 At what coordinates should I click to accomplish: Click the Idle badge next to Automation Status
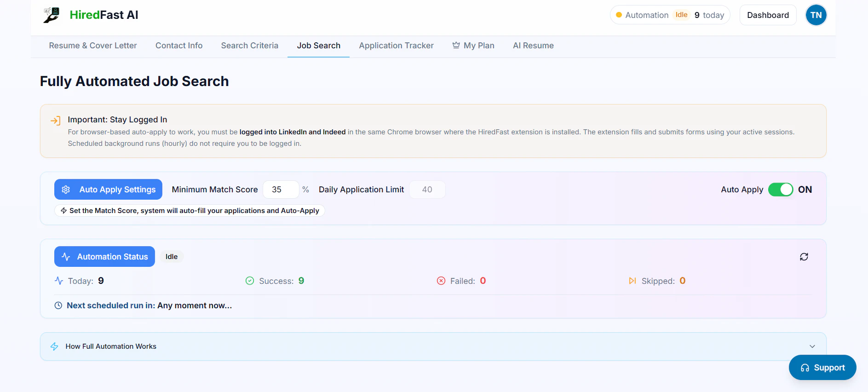(x=172, y=257)
